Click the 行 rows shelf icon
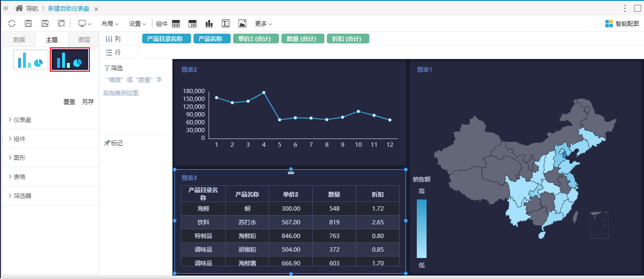Viewport: 644px width, 279px height. pyautogui.click(x=109, y=52)
